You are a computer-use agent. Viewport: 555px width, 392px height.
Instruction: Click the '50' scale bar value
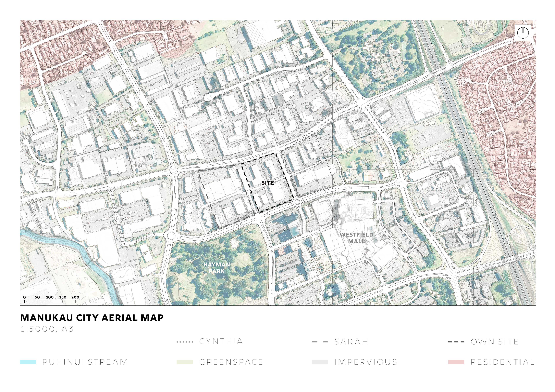[37, 297]
